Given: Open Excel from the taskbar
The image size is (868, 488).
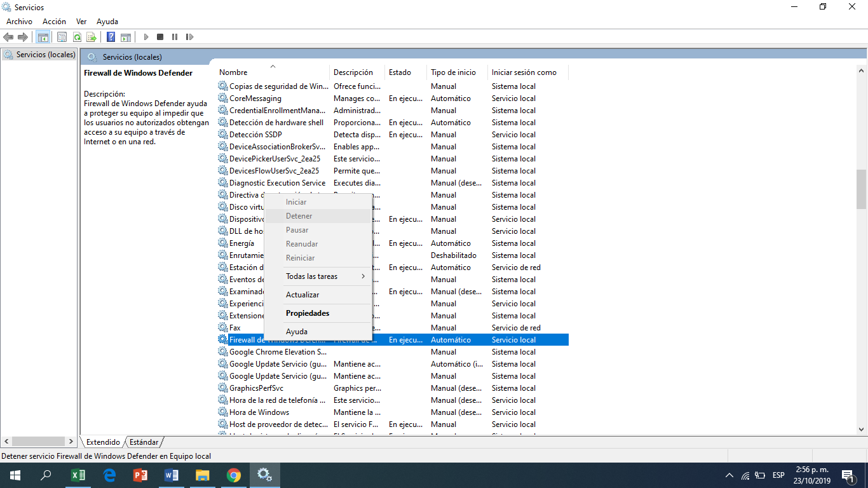Looking at the screenshot, I should coord(78,475).
